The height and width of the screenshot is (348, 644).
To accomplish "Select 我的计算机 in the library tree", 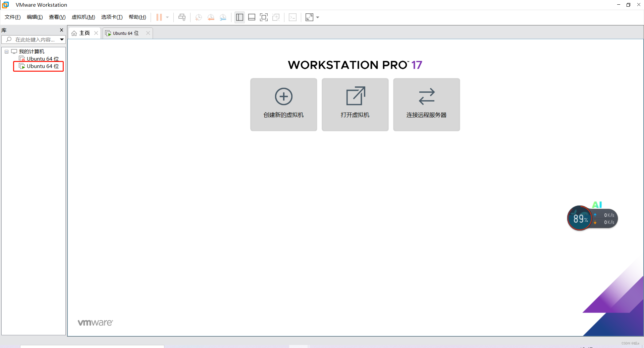I will point(32,52).
